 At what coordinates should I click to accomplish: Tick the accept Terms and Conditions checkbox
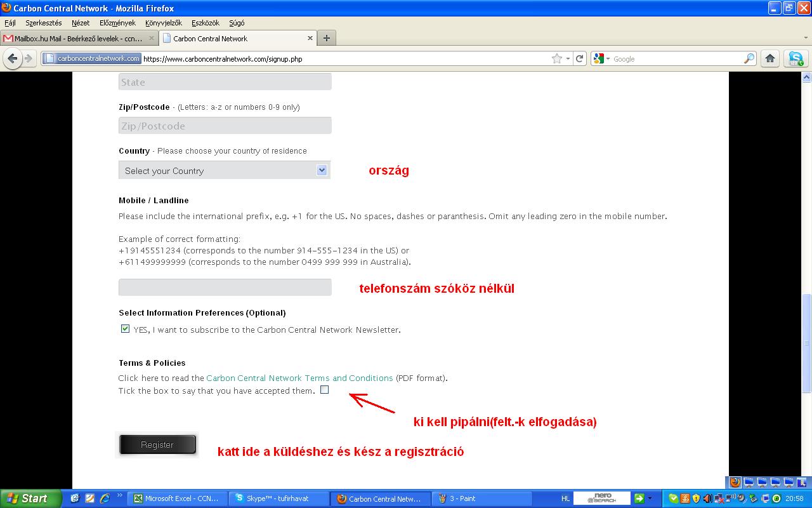click(325, 390)
